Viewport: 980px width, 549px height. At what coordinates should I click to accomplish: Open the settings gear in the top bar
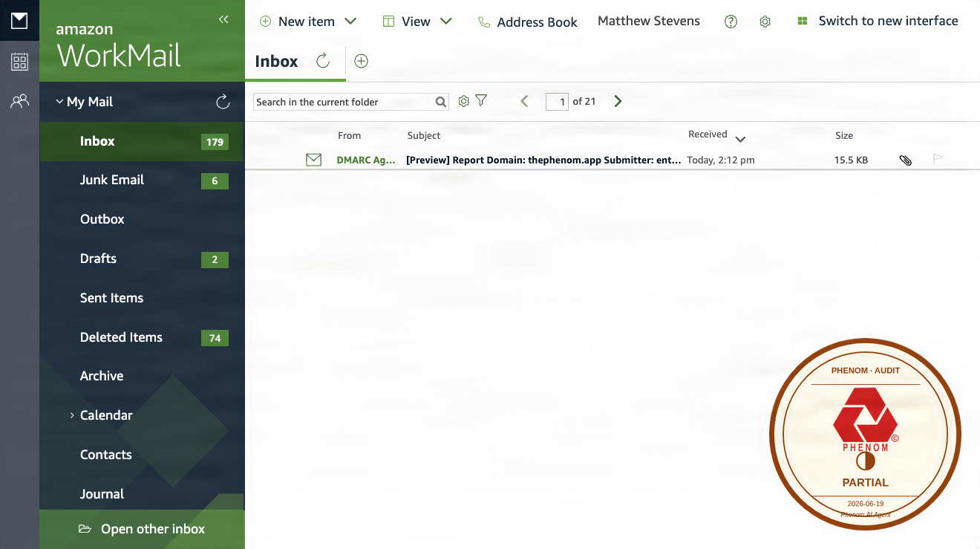(765, 22)
